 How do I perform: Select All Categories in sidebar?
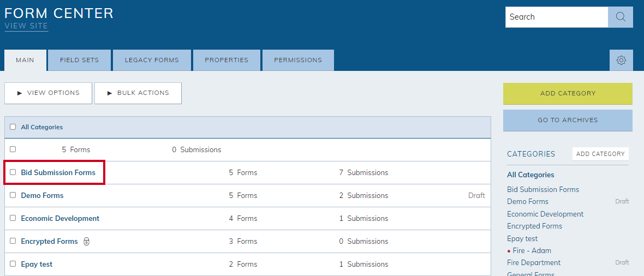(530, 175)
